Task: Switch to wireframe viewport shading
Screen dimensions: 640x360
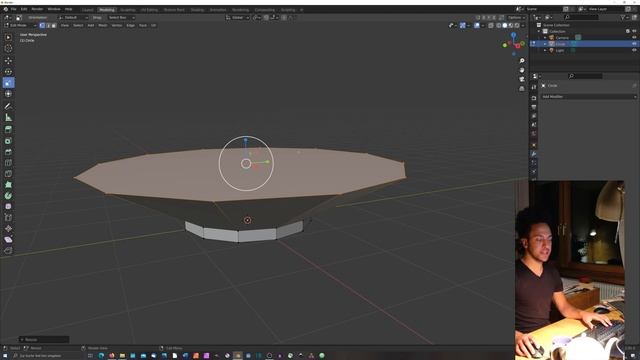Action: [x=499, y=25]
